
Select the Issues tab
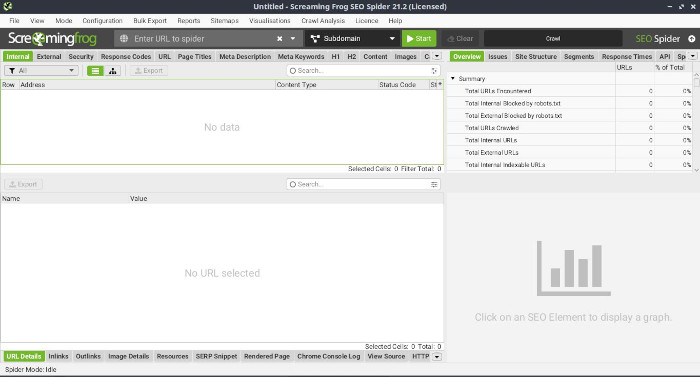(x=497, y=56)
